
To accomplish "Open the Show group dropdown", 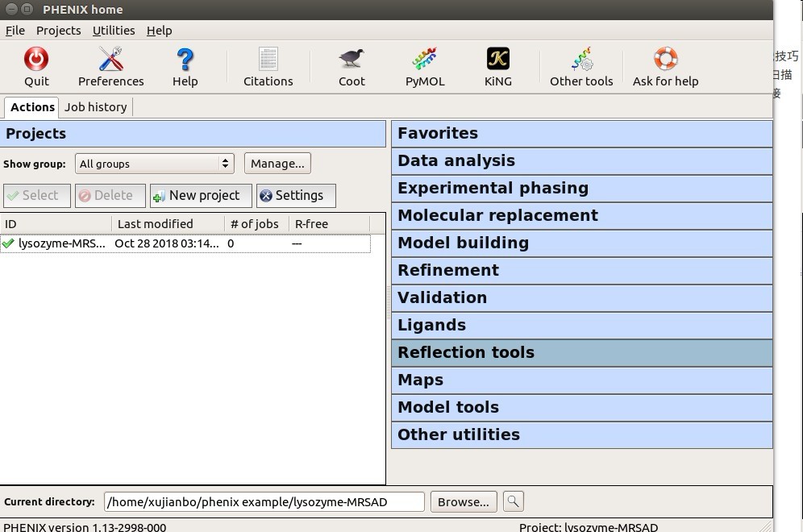I will tap(154, 164).
